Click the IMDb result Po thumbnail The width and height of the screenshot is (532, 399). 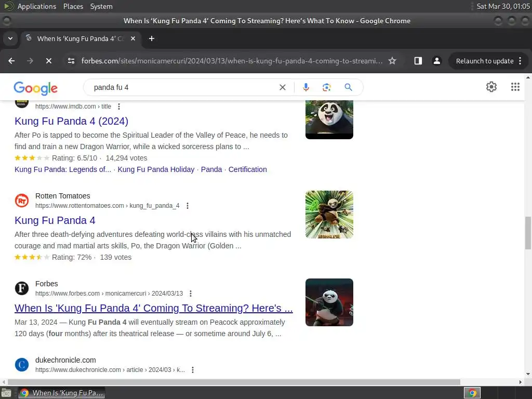click(x=329, y=119)
